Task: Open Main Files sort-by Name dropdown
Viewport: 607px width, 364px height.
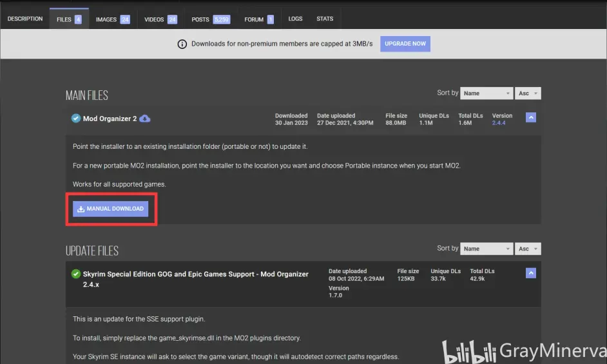Action: pos(487,93)
